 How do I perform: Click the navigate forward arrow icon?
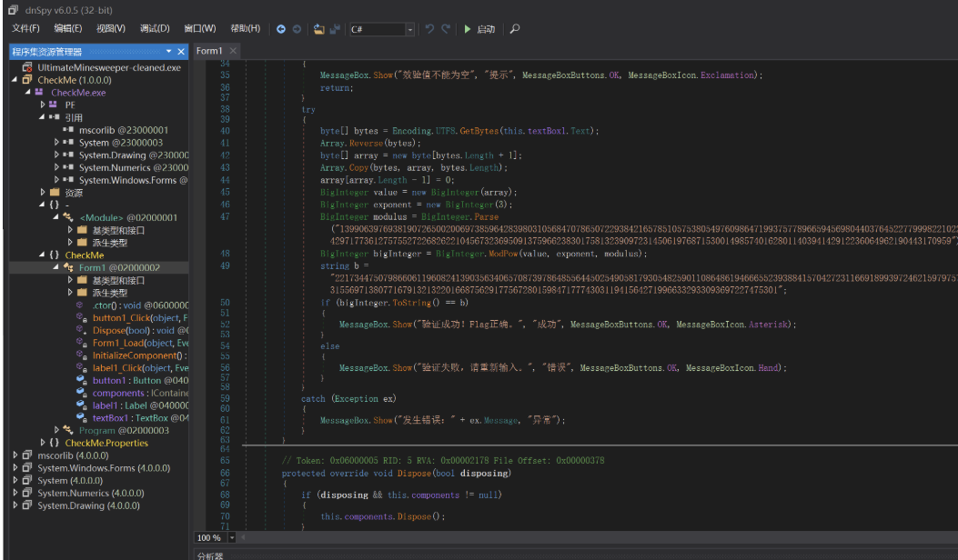[x=296, y=29]
